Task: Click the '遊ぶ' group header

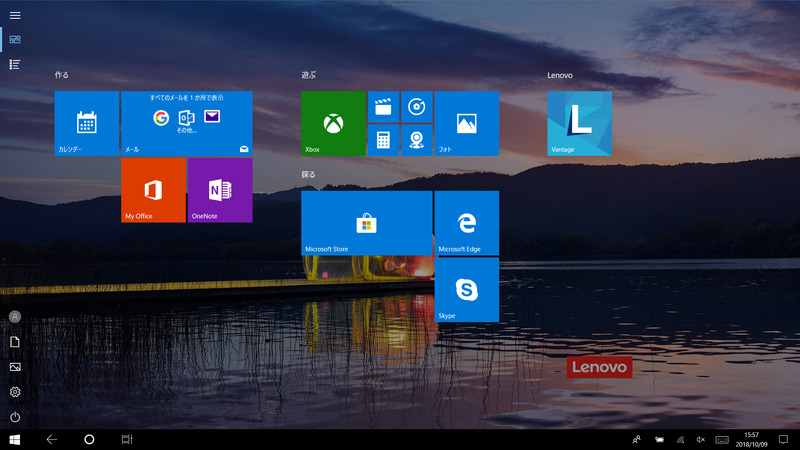Action: coord(308,75)
